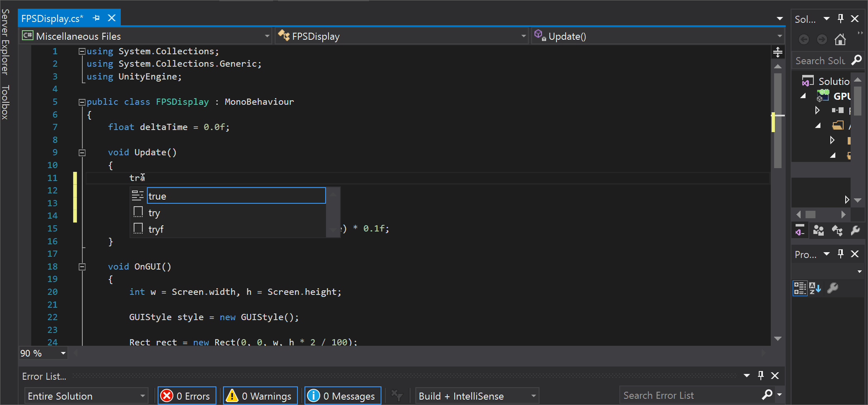Collapse the FPSDisplay class with its outline marker

pos(82,101)
